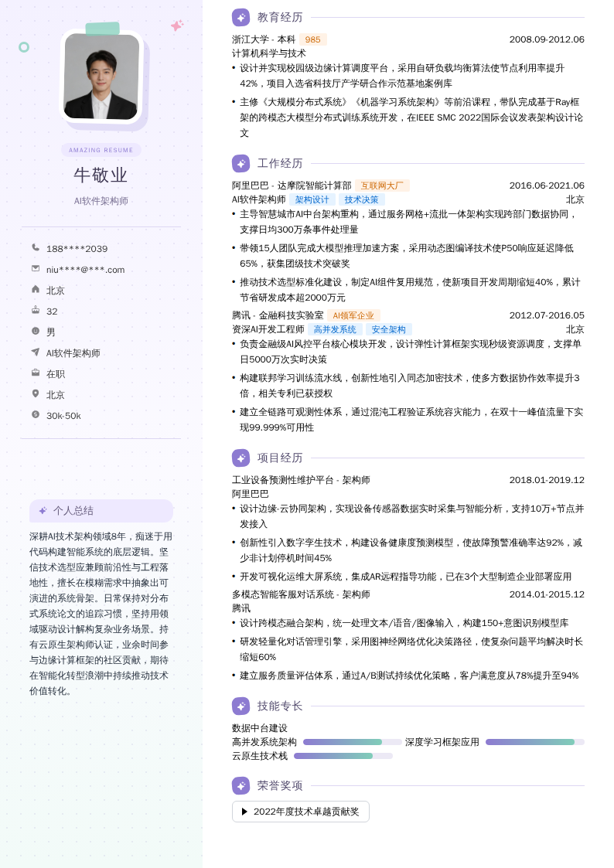Click the 工作经历 heading
614x868 pixels.
pyautogui.click(x=280, y=164)
